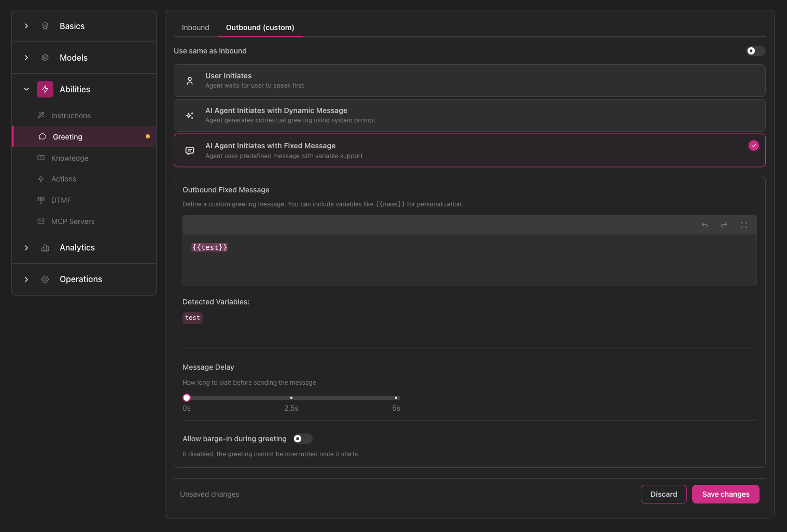
Task: Expand the editor to fullscreen via the icon
Action: tap(743, 225)
